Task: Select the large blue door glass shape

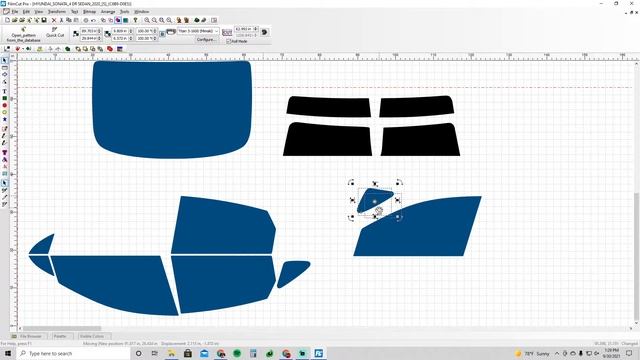Action: pos(418,226)
